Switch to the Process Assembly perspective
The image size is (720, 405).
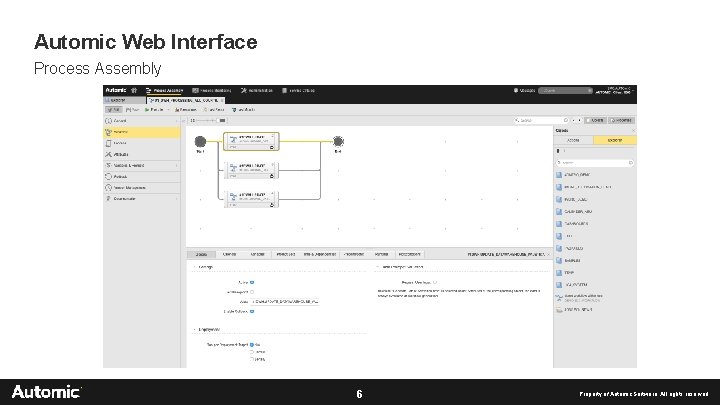[x=164, y=90]
